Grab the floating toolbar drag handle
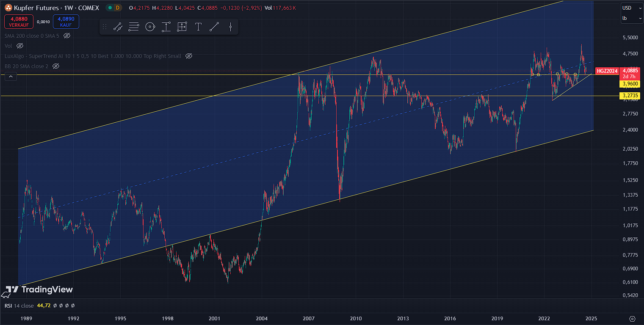Image resolution: width=644 pixels, height=325 pixels. pyautogui.click(x=105, y=27)
